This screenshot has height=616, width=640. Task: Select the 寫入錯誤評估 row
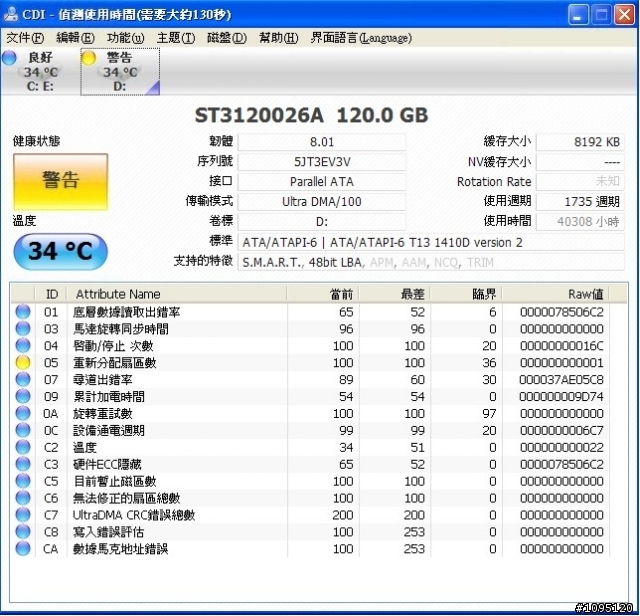(310, 532)
